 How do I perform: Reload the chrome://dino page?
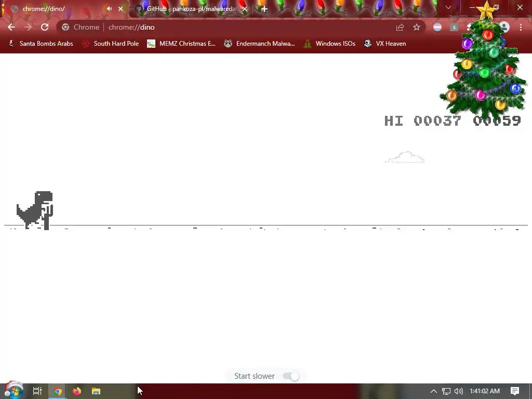point(45,27)
